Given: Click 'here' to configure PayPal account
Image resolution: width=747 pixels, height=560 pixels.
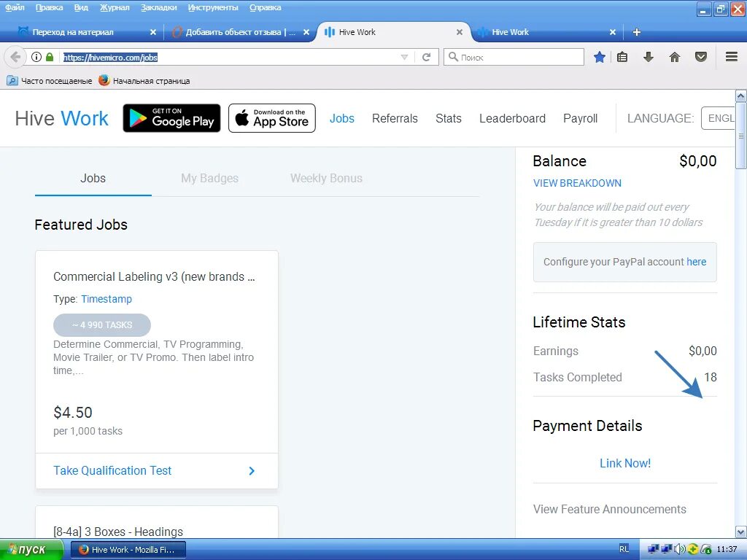Looking at the screenshot, I should point(696,262).
